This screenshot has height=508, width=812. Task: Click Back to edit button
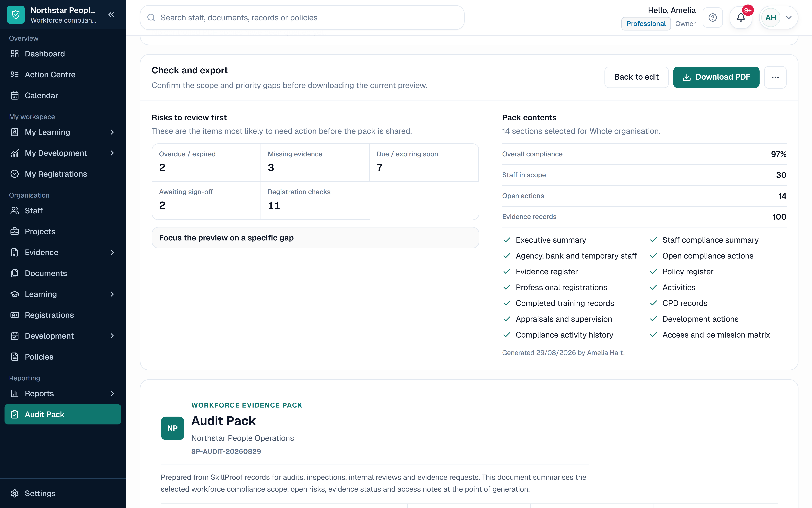[636, 77]
